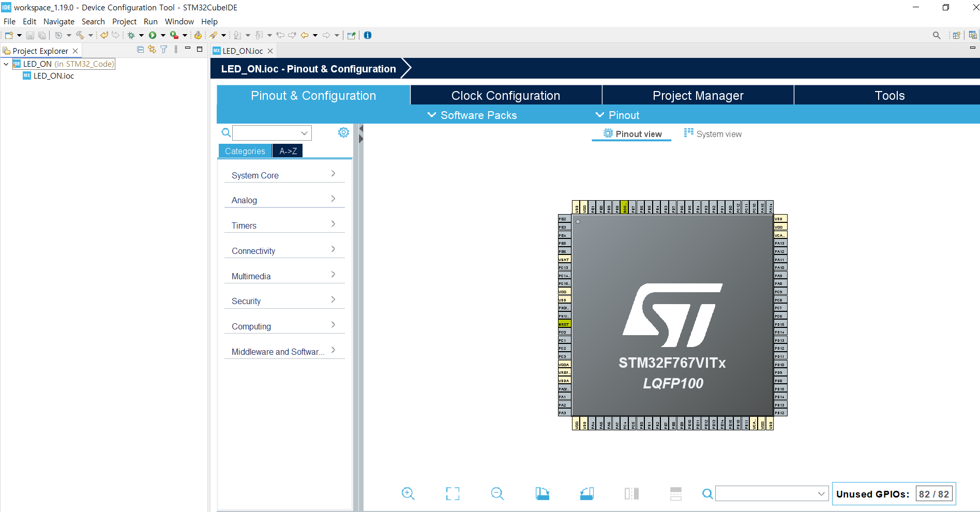Open the Project menu

pyautogui.click(x=124, y=21)
